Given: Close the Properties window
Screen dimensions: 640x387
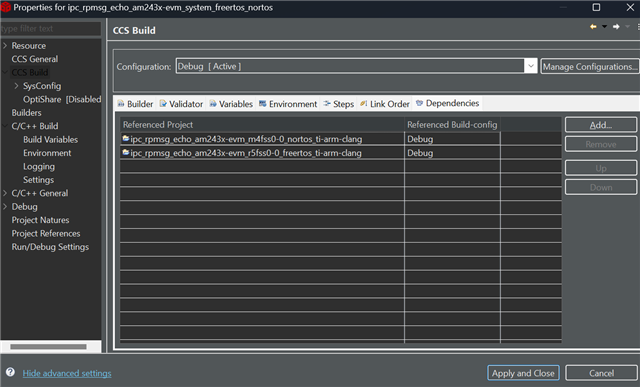Looking at the screenshot, I should (x=630, y=7).
